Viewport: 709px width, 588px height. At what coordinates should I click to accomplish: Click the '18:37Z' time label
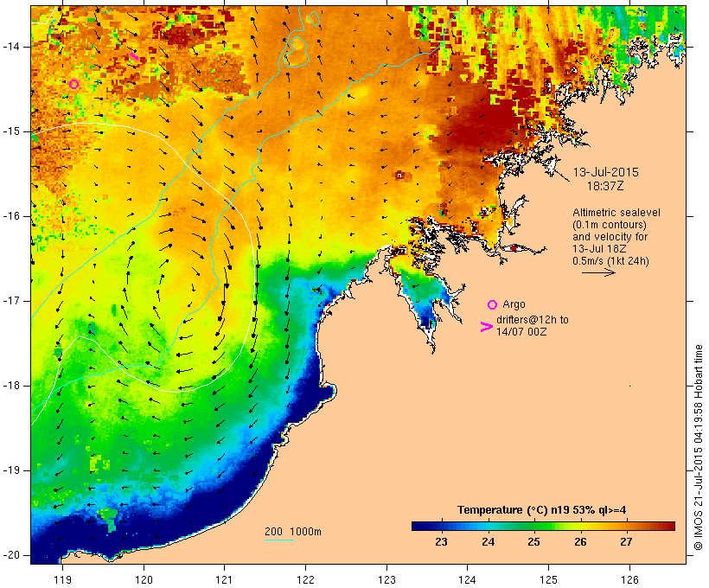(605, 186)
